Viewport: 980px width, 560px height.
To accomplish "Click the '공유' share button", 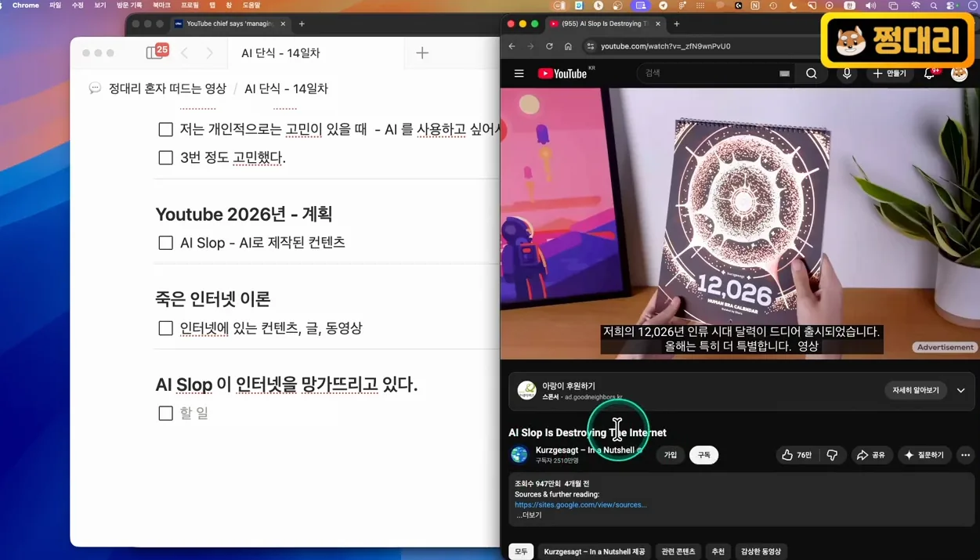I will pos(871,455).
